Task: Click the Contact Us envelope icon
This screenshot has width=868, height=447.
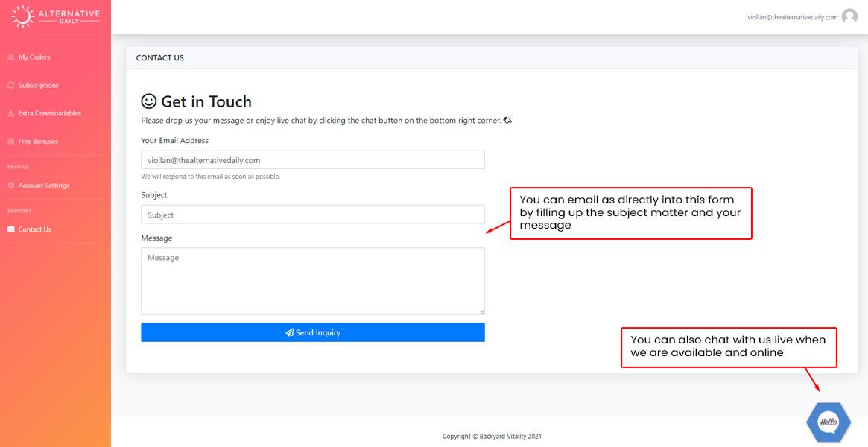Action: point(11,229)
